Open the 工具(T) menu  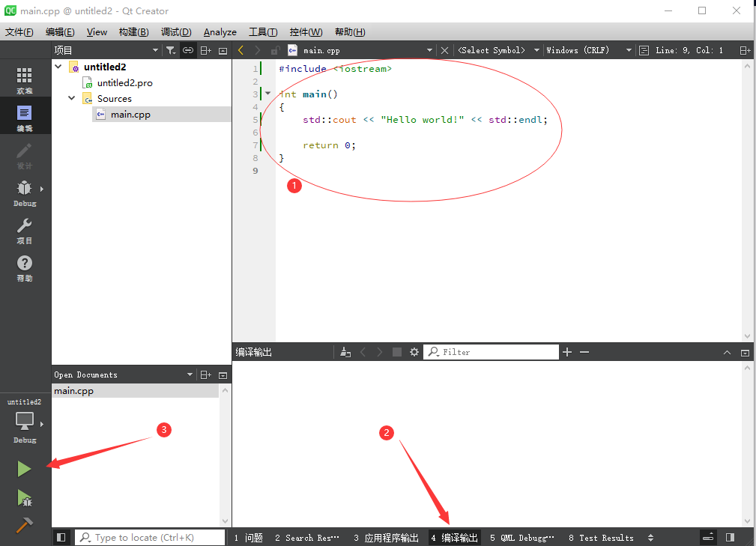263,31
